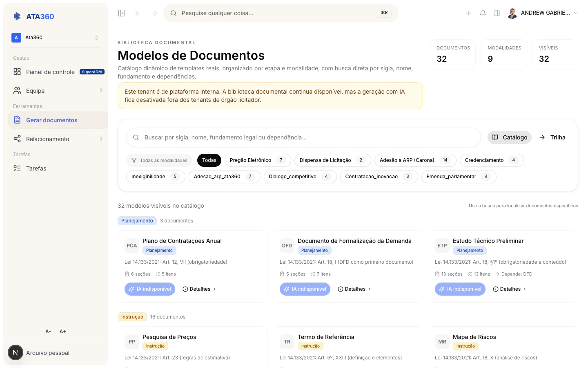Click the plus icon in the top bar

point(469,13)
